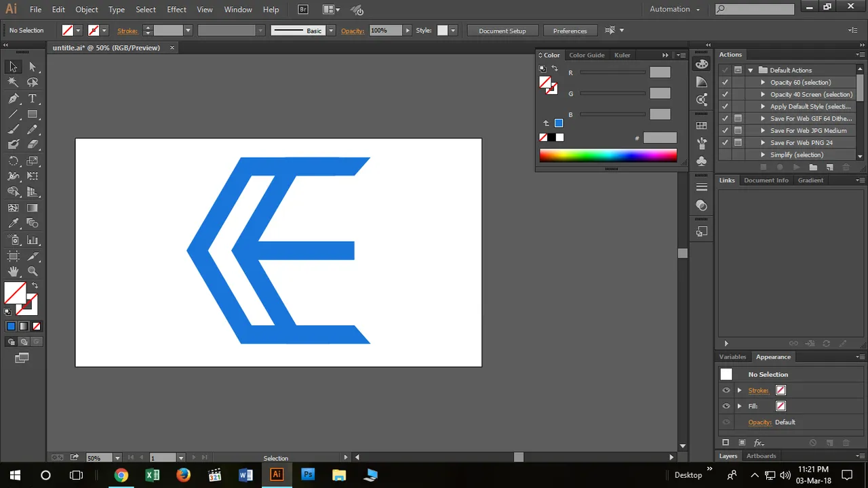Pick the Lasso tool

pos(33,82)
